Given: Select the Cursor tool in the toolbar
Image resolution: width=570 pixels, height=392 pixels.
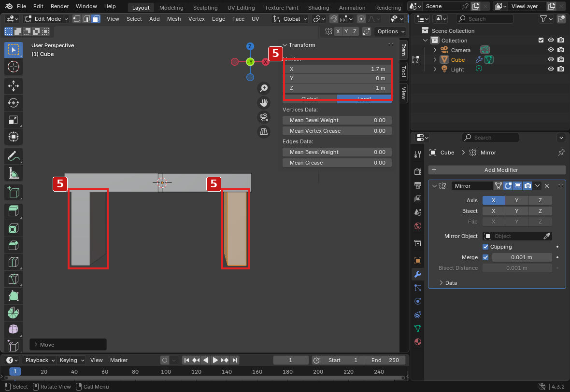Looking at the screenshot, I should [x=14, y=67].
